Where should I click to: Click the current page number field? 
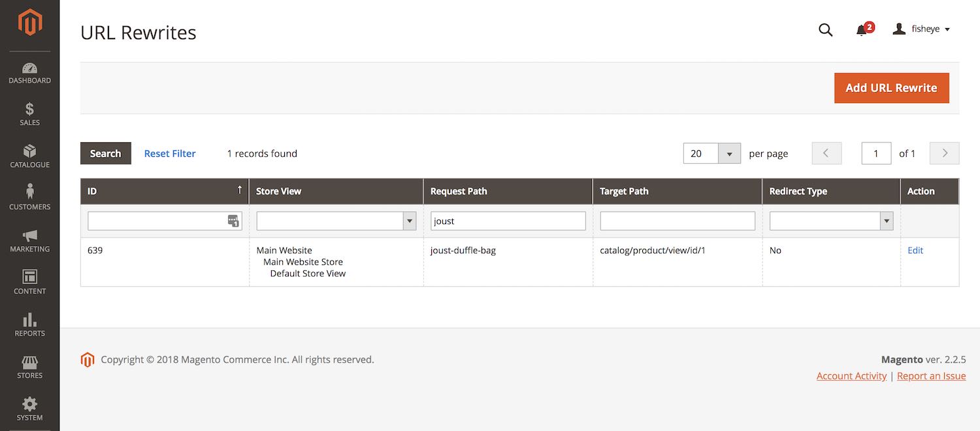pyautogui.click(x=876, y=153)
